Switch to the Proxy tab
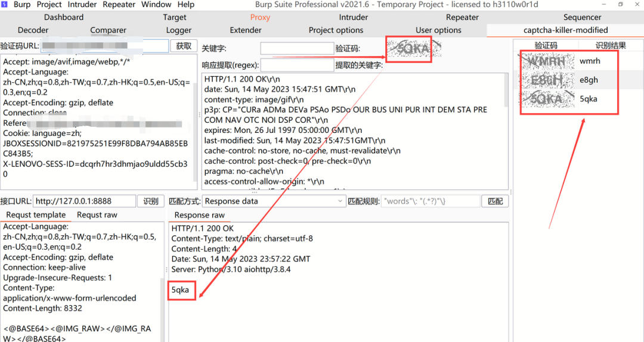The width and height of the screenshot is (644, 342). click(260, 17)
